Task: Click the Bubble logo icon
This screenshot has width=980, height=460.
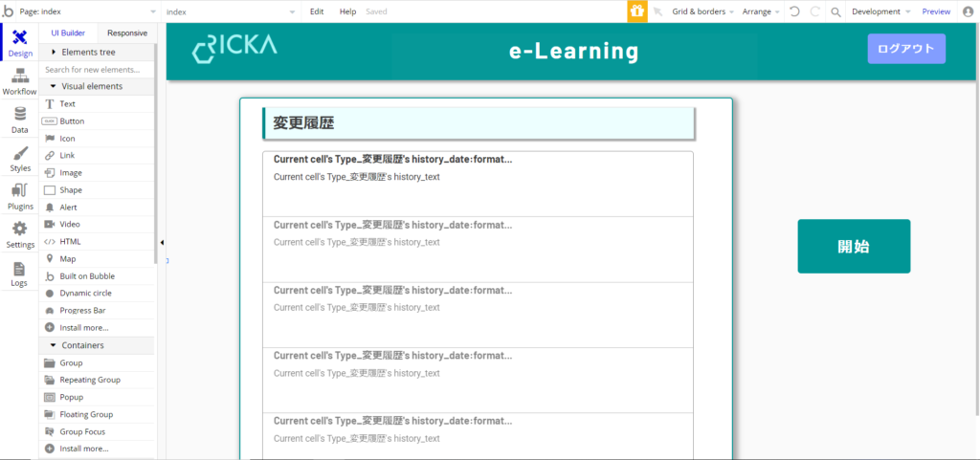Action: (8, 11)
